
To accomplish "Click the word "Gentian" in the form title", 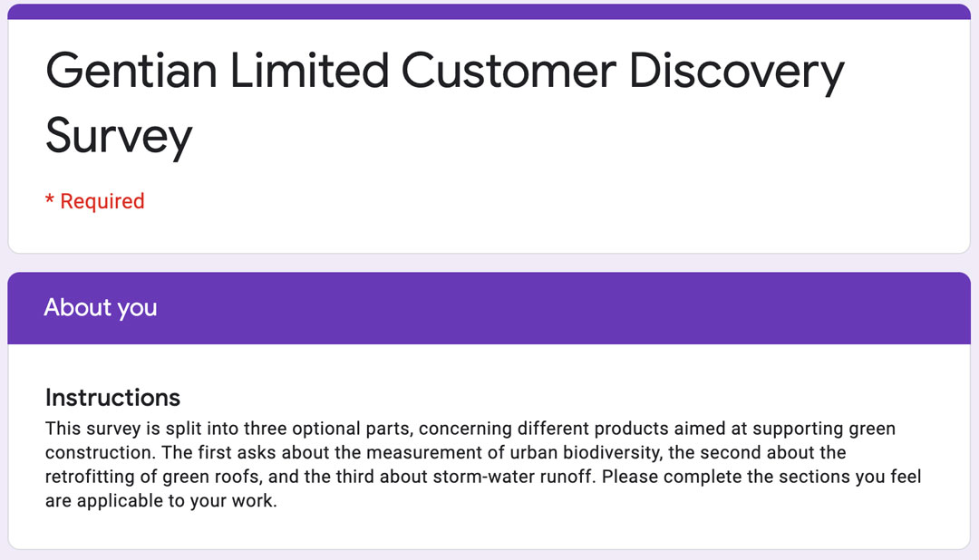I will [131, 71].
